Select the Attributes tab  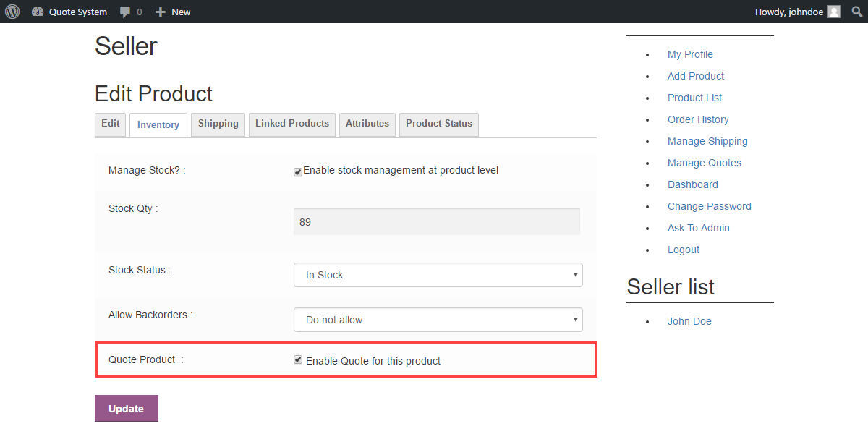click(x=367, y=124)
